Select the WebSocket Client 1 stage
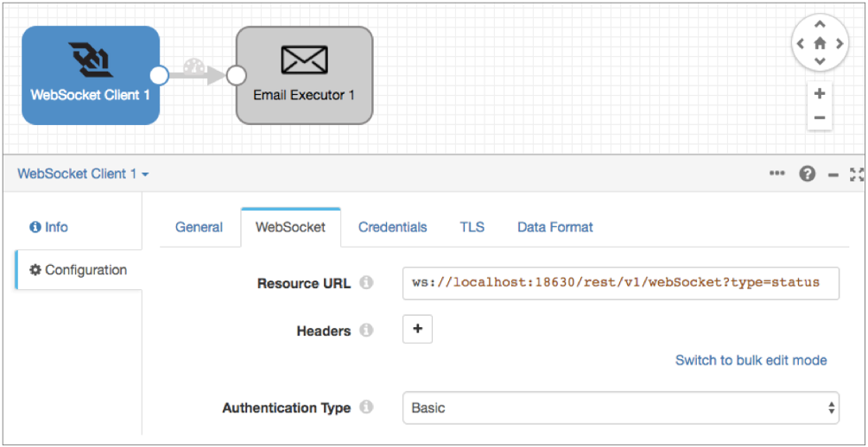This screenshot has height=447, width=868. point(90,75)
